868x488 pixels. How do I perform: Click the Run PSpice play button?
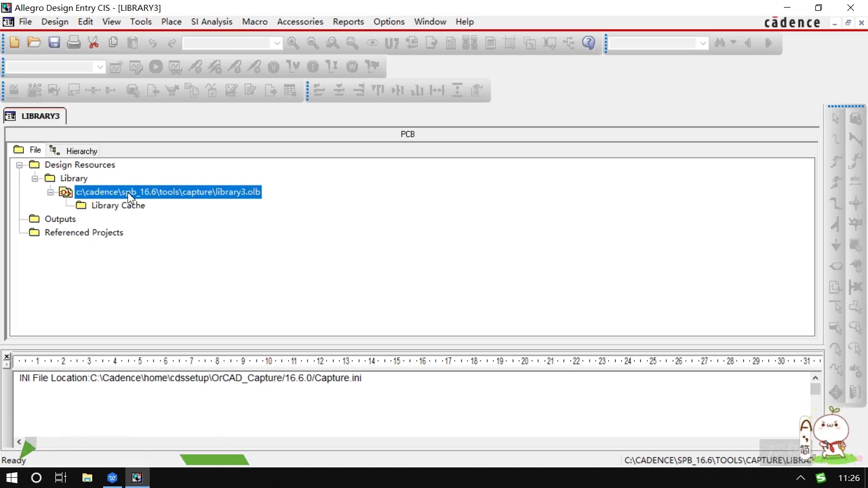[156, 67]
